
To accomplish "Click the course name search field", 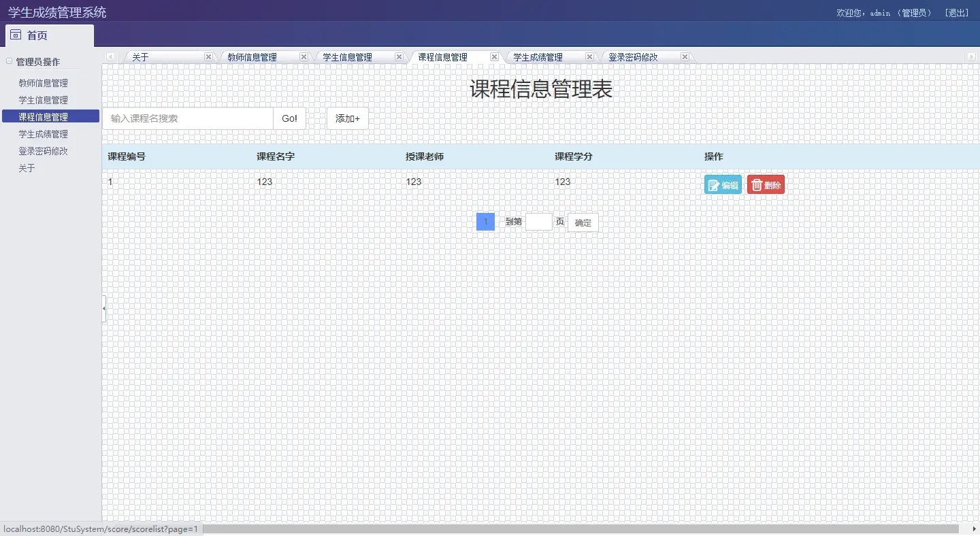I will pyautogui.click(x=187, y=118).
